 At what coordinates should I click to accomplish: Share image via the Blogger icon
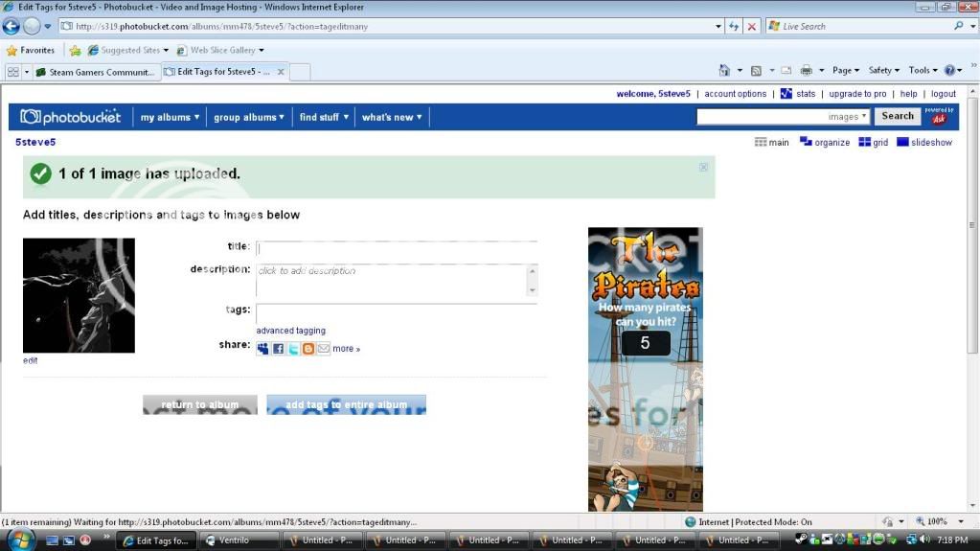[308, 349]
